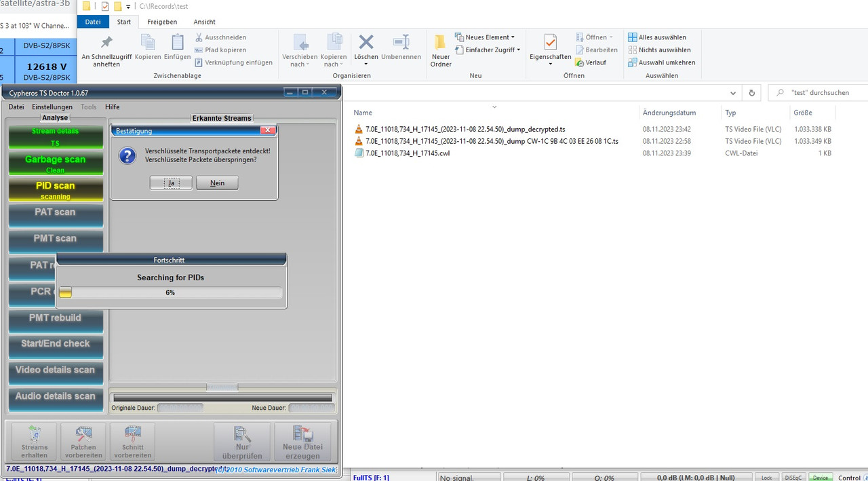
Task: Click the blue question mark dialog icon
Action: [127, 156]
